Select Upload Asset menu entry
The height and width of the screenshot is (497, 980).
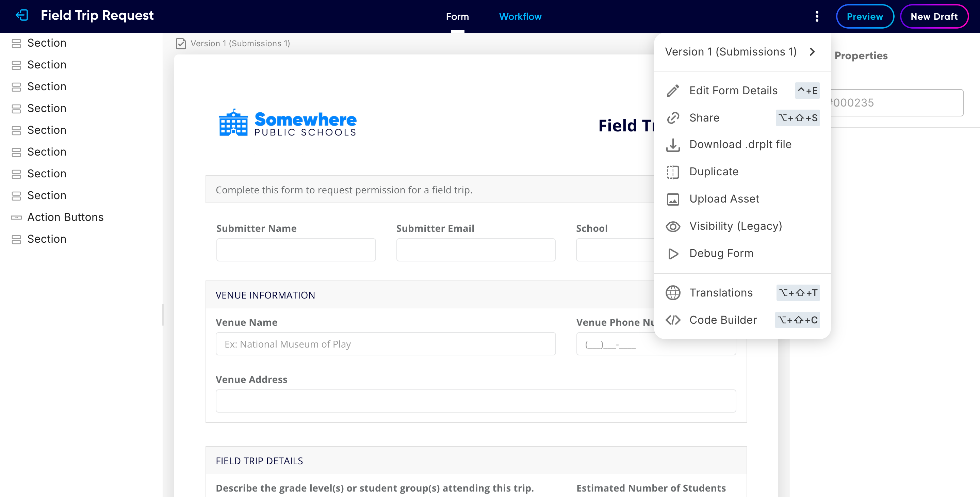coord(742,199)
